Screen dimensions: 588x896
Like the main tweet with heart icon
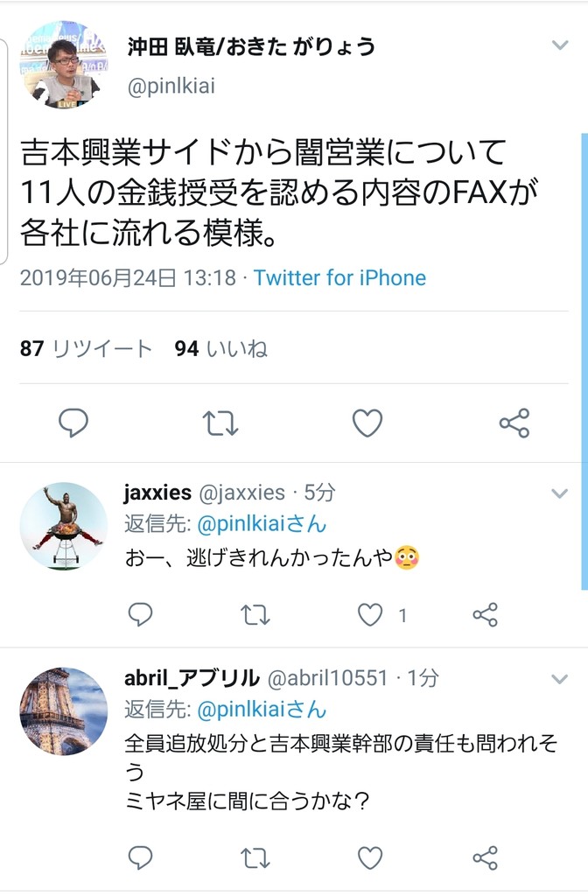pos(367,423)
